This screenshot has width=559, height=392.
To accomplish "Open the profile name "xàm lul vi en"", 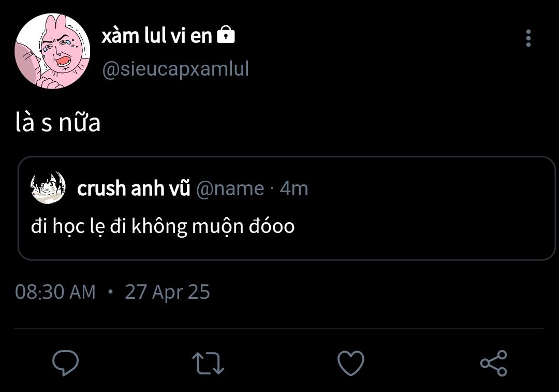I will point(157,35).
